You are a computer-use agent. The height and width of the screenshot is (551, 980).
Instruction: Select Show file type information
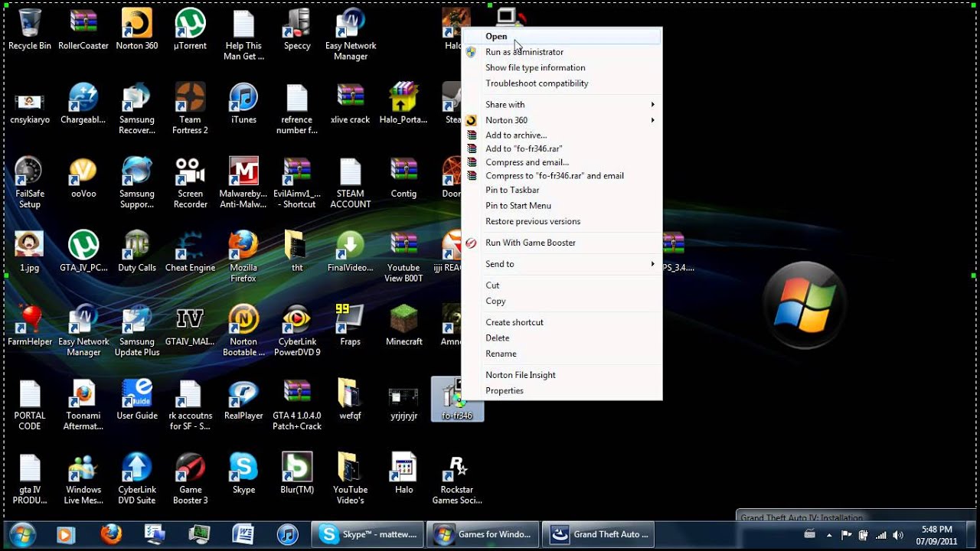(x=563, y=67)
